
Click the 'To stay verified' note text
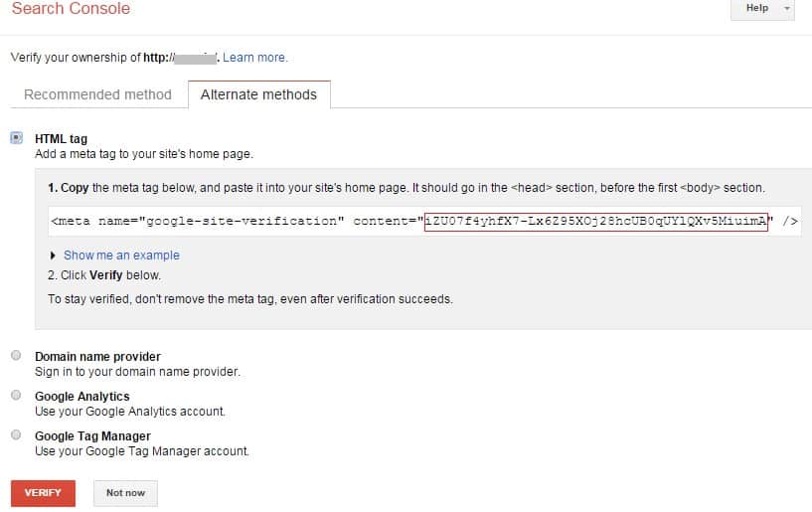point(250,299)
